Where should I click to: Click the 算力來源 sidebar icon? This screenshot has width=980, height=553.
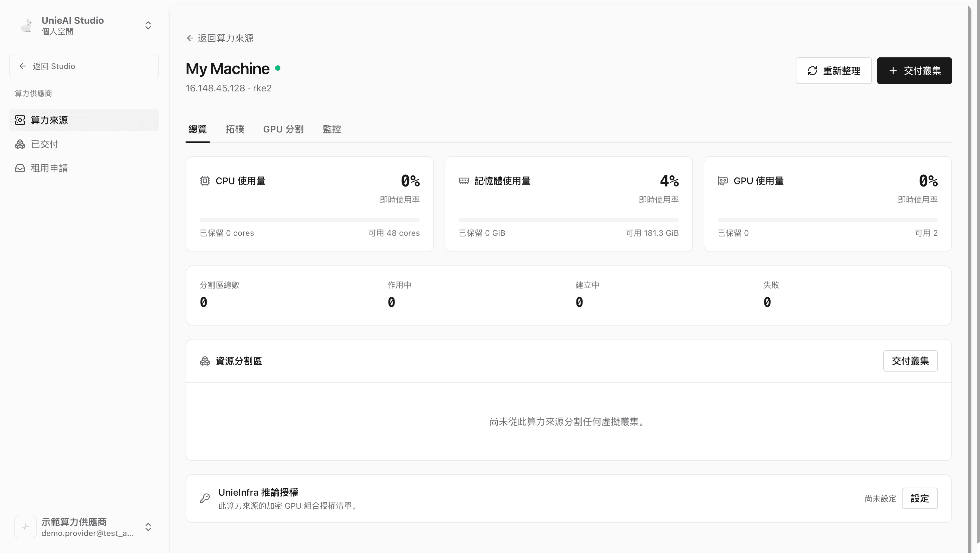coord(20,120)
